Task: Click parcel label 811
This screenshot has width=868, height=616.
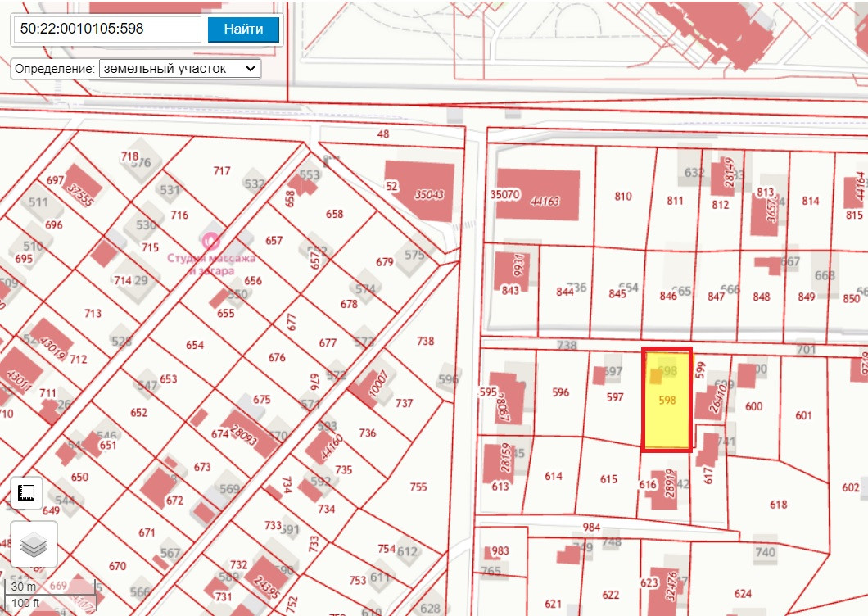Action: tap(675, 201)
